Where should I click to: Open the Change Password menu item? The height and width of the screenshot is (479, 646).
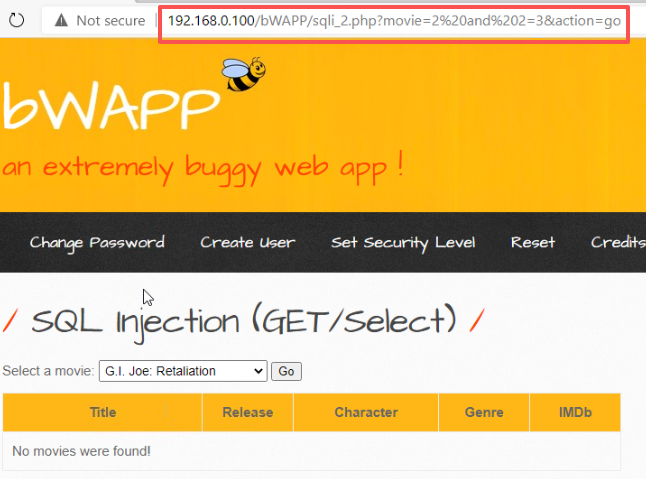pyautogui.click(x=97, y=243)
